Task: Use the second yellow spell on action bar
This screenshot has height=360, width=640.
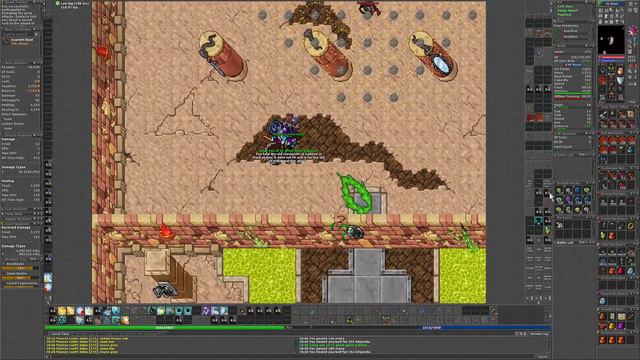Action: pyautogui.click(x=71, y=311)
